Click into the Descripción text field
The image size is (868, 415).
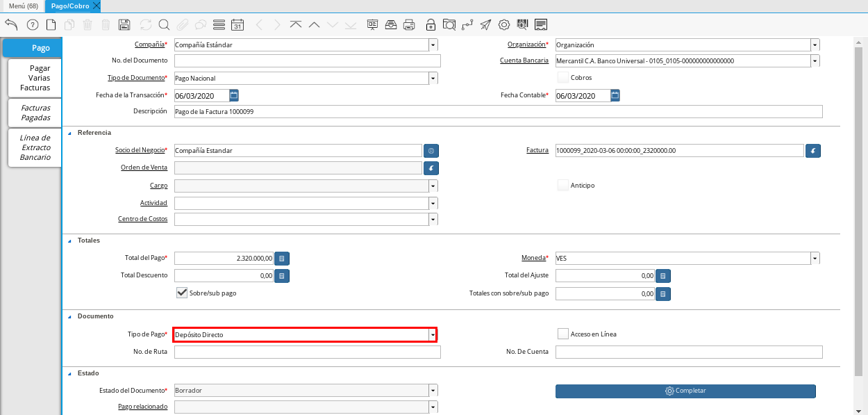pyautogui.click(x=498, y=111)
